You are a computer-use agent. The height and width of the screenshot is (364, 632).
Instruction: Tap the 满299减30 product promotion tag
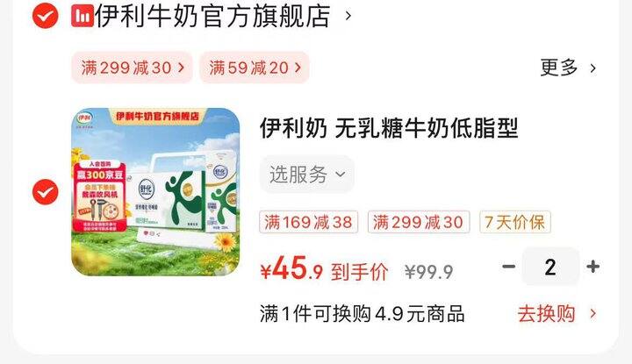(419, 222)
